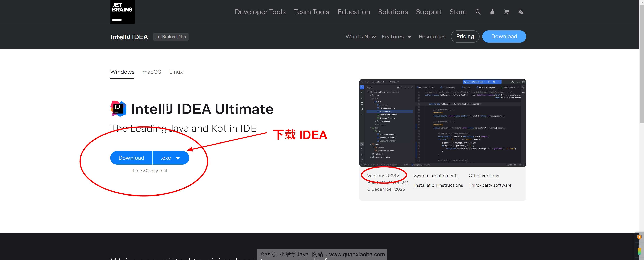This screenshot has height=260, width=644.
Task: Open Developer Tools menu
Action: [x=260, y=12]
